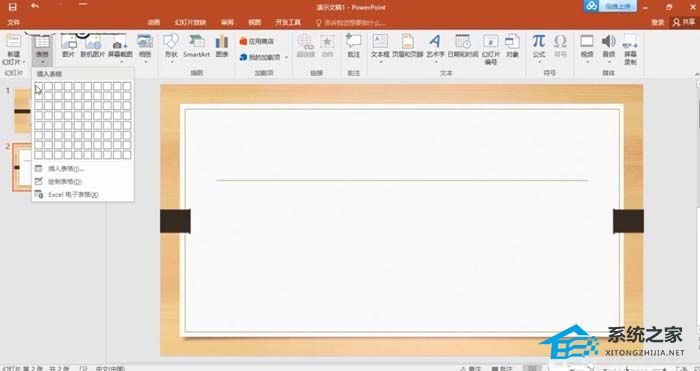Expand the shapes dropdown in ribbon
Image resolution: width=700 pixels, height=371 pixels.
click(172, 62)
